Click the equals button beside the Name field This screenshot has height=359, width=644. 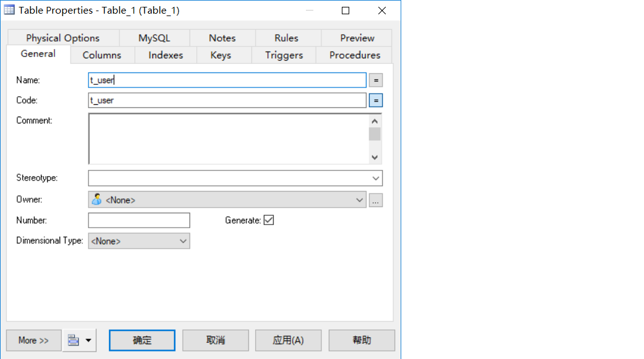375,80
